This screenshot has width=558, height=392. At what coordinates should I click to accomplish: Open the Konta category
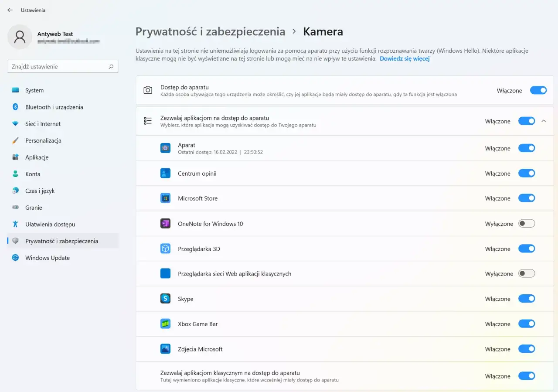tap(63, 174)
